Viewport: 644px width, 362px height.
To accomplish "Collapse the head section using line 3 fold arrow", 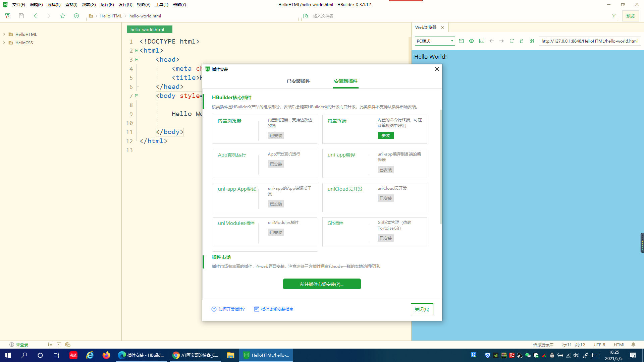I will pyautogui.click(x=137, y=59).
